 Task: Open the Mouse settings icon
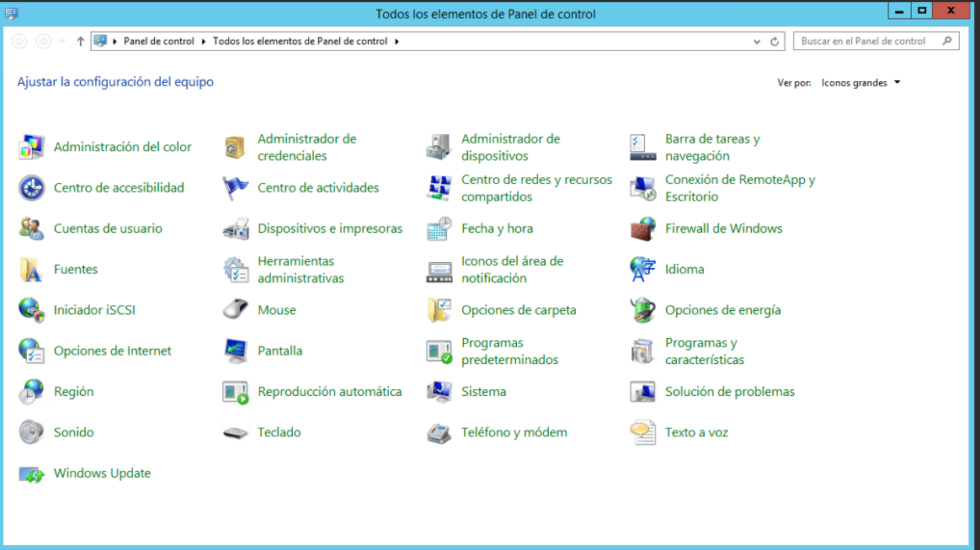[x=235, y=310]
